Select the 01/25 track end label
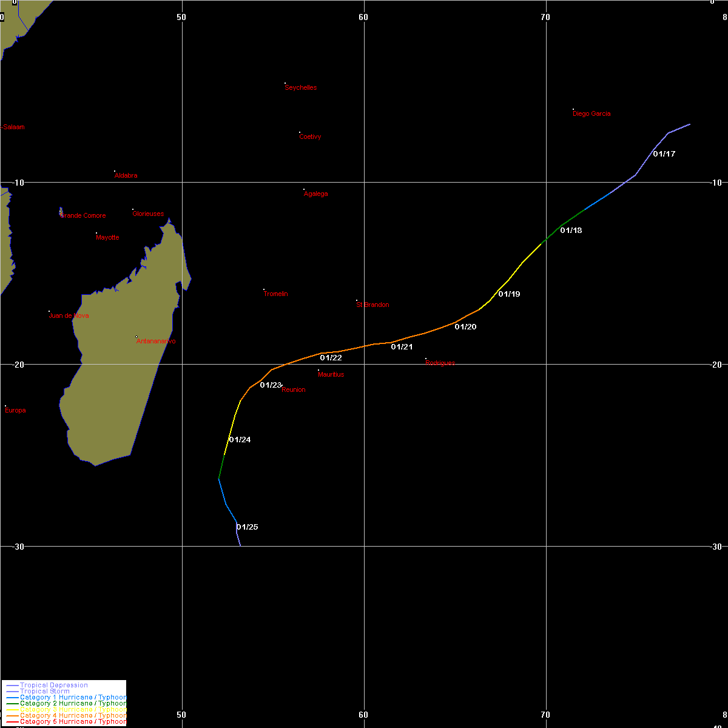Viewport: 728px width, 728px height. pos(247,527)
